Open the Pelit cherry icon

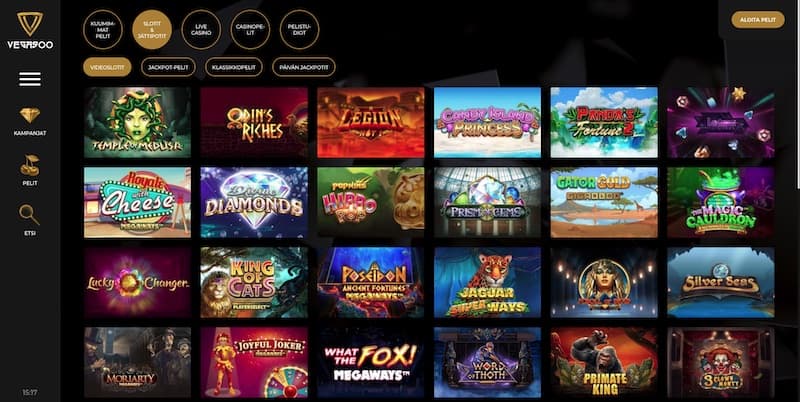point(30,166)
